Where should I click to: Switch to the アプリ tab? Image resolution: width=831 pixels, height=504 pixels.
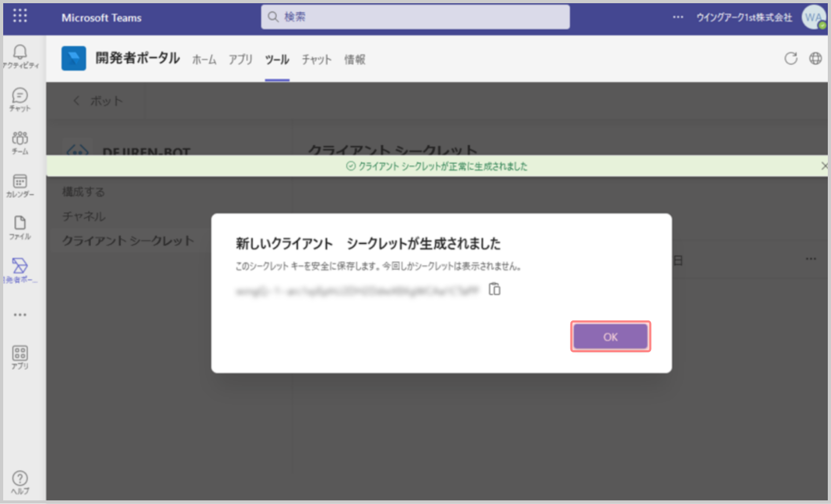240,60
